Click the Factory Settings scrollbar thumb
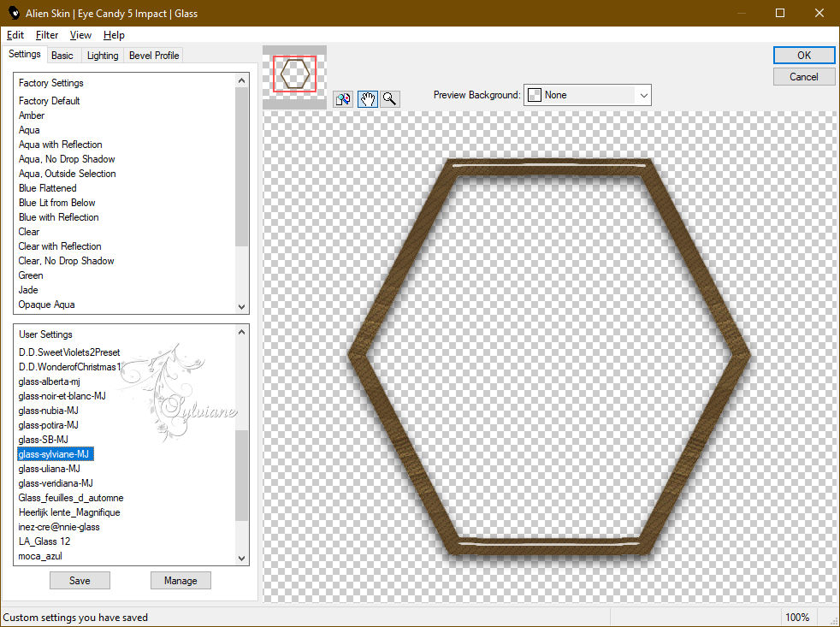840x627 pixels. click(x=241, y=166)
